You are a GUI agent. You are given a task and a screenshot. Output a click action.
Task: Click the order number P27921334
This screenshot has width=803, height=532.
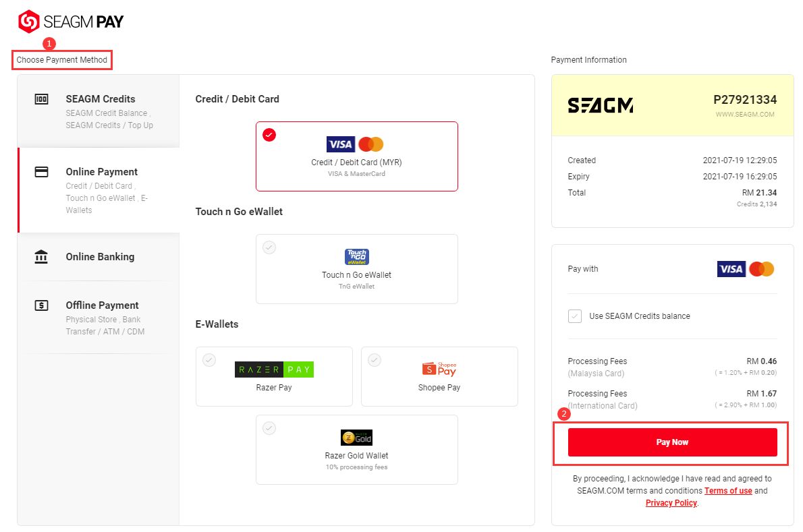click(x=745, y=100)
